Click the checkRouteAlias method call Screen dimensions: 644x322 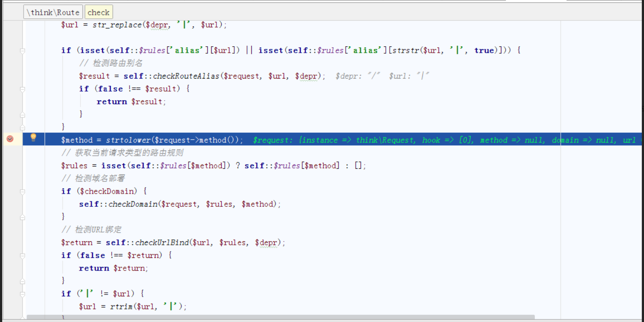point(186,76)
